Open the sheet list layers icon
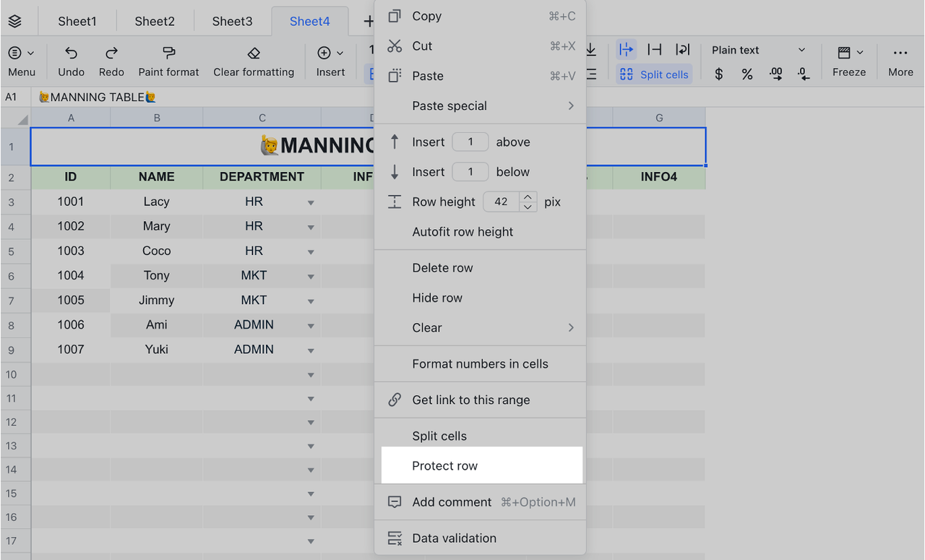Screen dimensions: 925x560 15,22
